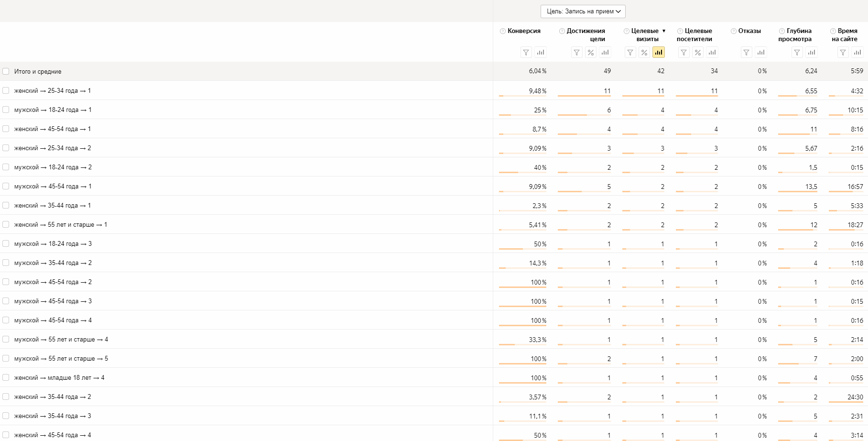The width and height of the screenshot is (868, 441).
Task: Click женский → 35-44 года → 2 label
Action: point(53,397)
